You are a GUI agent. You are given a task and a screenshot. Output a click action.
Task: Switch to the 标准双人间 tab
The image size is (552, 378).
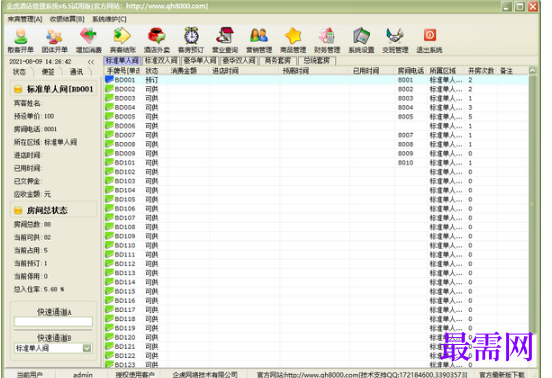click(161, 61)
